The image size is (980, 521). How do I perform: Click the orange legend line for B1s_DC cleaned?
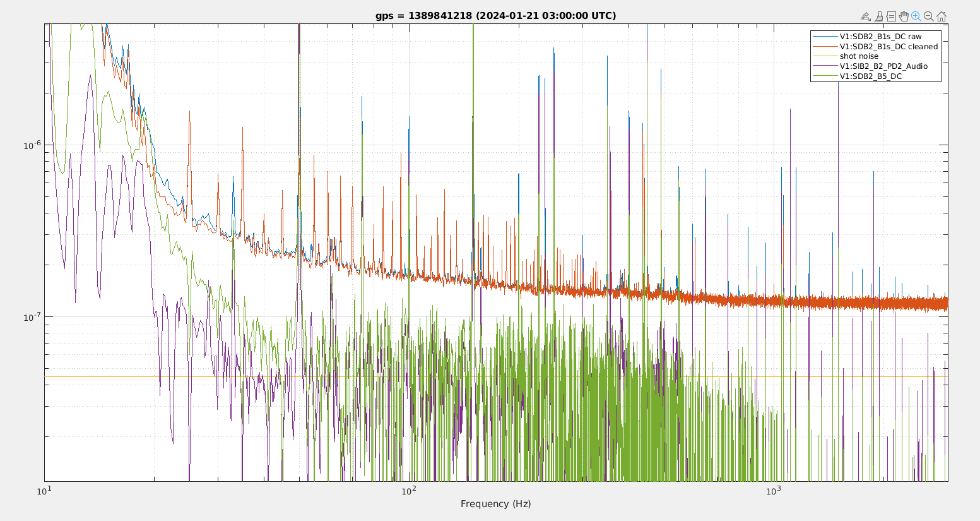click(825, 47)
